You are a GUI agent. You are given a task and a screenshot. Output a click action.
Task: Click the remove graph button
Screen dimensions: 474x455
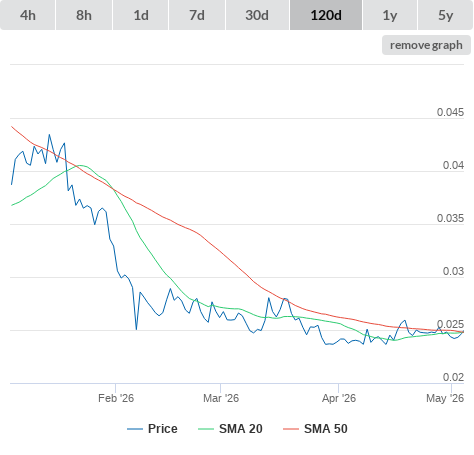(426, 45)
